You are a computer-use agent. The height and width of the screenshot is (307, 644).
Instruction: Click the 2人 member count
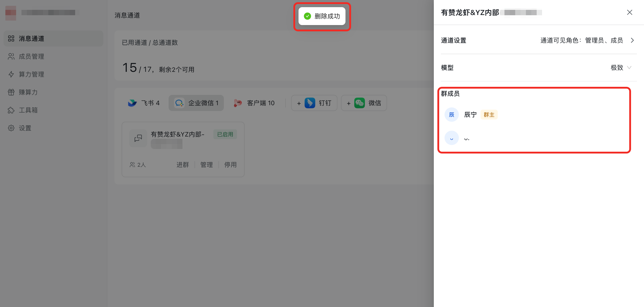(x=138, y=165)
